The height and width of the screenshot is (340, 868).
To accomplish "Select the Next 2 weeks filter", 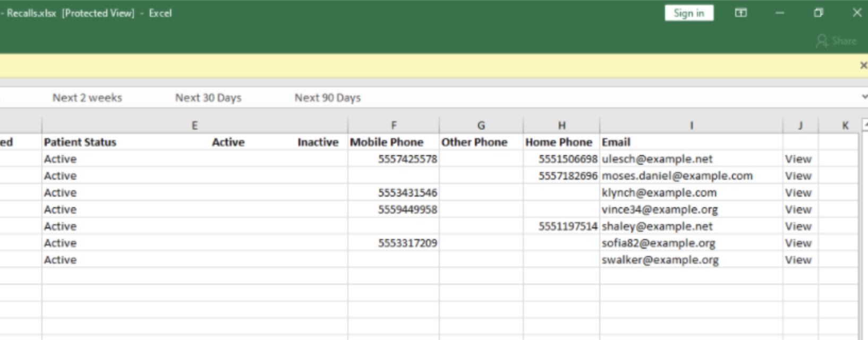I will 87,98.
